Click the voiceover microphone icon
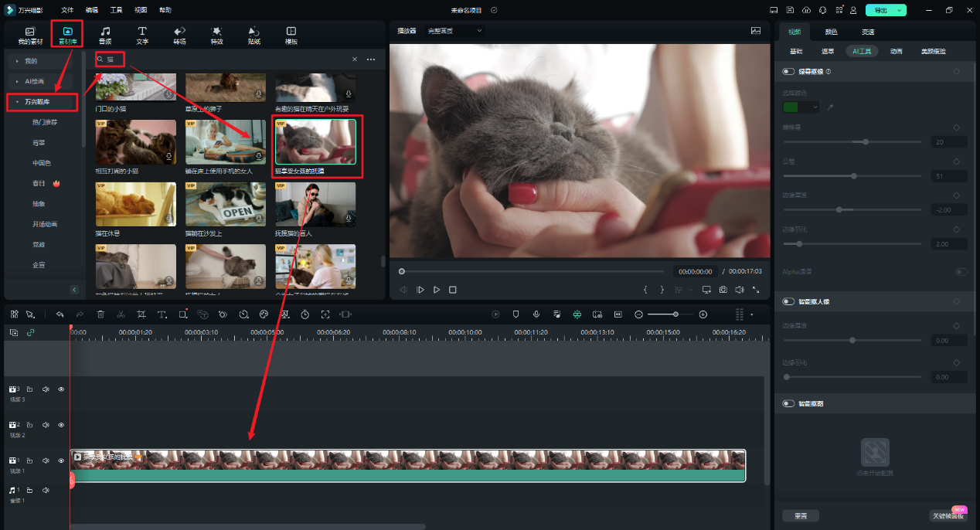 click(536, 314)
